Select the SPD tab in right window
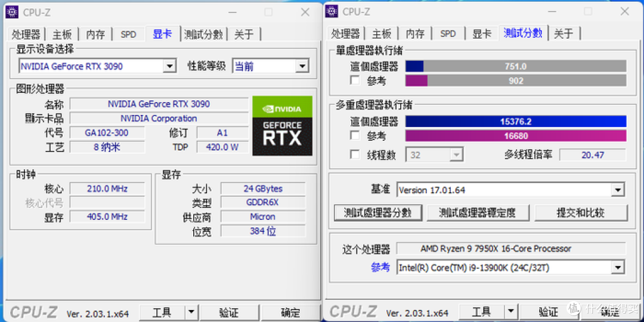This screenshot has height=322, width=644. [x=448, y=33]
